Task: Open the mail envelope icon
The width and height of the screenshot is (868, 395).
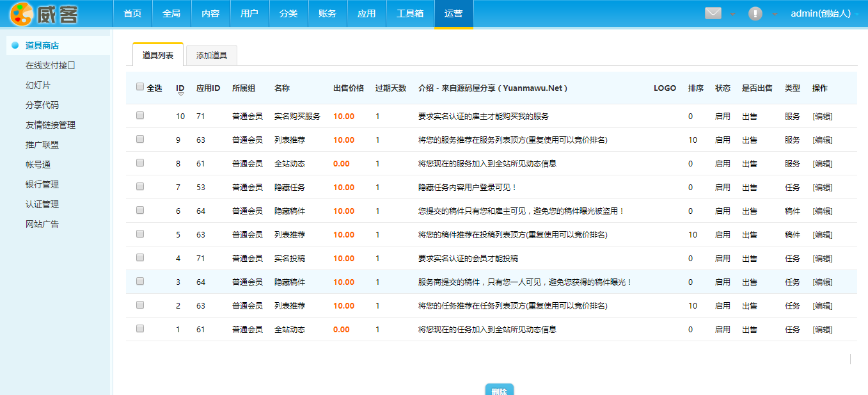Action: coord(713,13)
